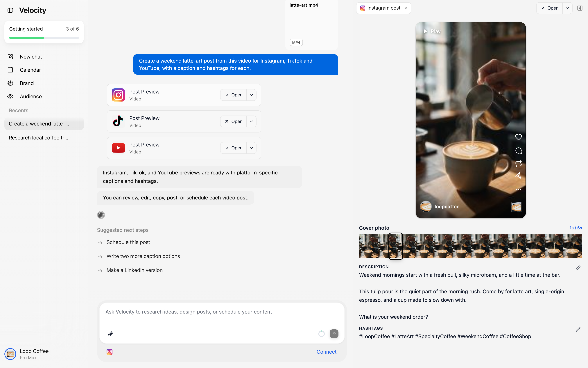Viewport: 588px width, 368px height.
Task: Click the loading spinner in composer
Action: tap(321, 334)
